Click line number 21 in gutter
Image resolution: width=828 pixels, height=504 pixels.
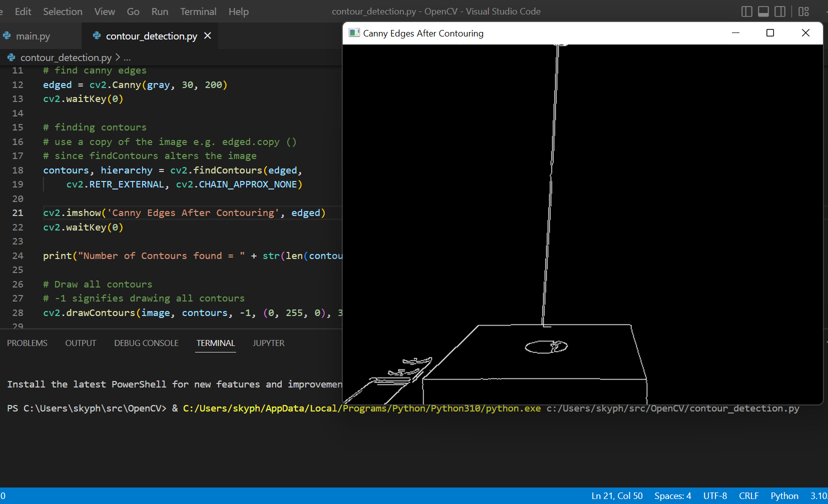[x=18, y=213]
